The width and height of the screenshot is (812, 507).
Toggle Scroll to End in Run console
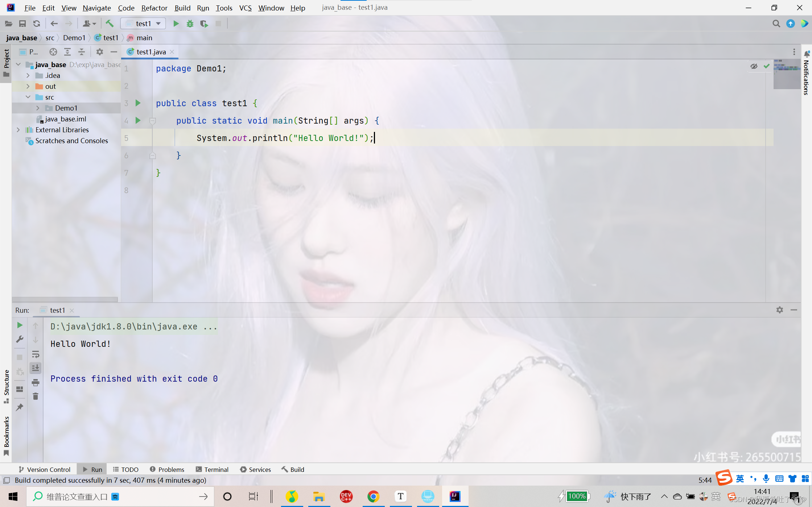pos(36,368)
